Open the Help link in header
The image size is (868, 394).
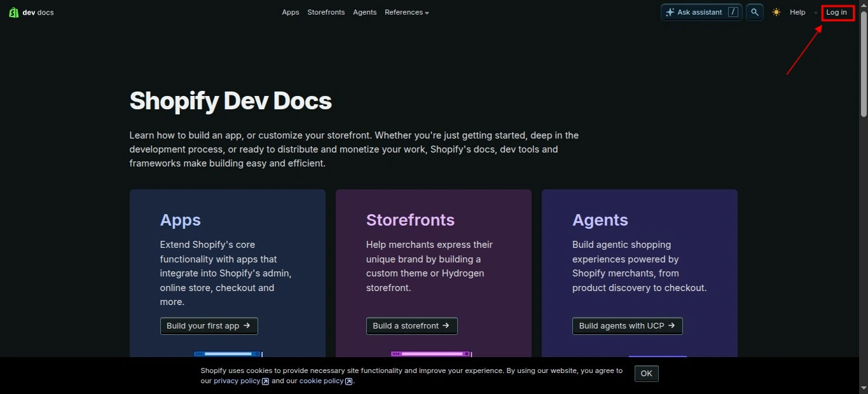tap(797, 12)
